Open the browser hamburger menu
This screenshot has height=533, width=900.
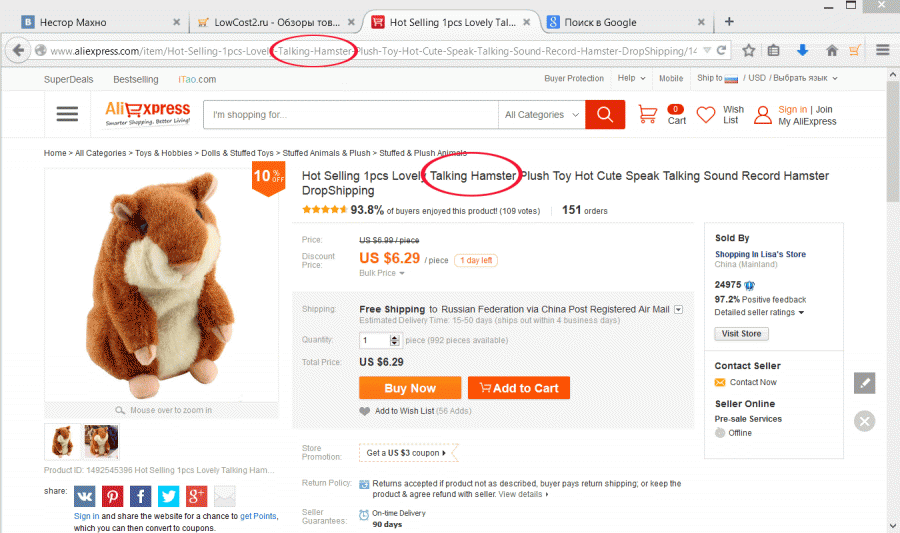click(x=883, y=50)
